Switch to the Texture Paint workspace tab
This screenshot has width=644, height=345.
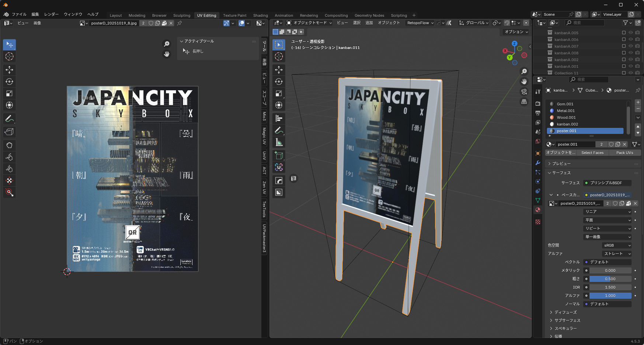(234, 15)
